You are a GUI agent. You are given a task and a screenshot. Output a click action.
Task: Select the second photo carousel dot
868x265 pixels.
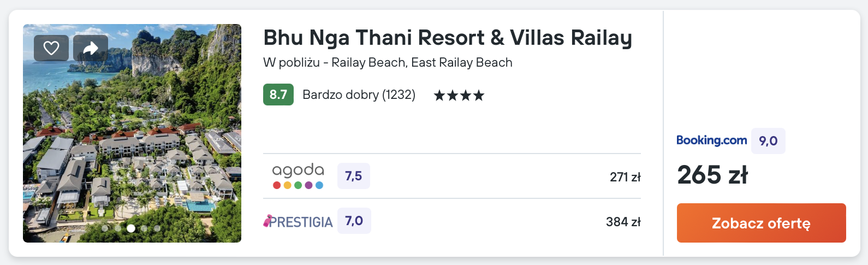pyautogui.click(x=118, y=228)
